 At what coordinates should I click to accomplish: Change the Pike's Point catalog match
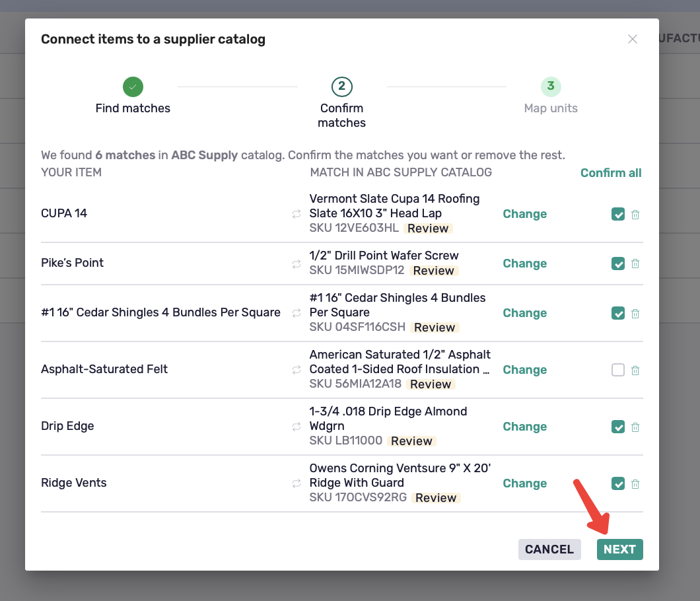tap(524, 264)
